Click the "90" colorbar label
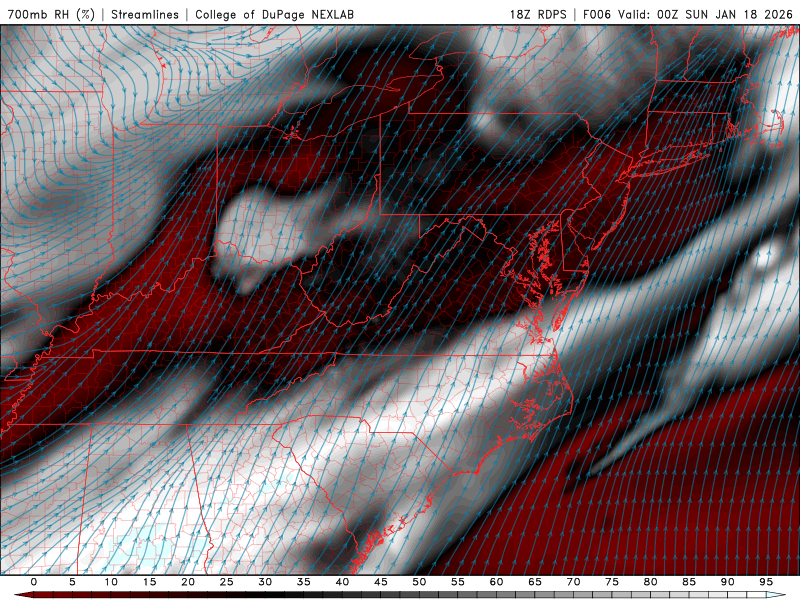This screenshot has height=600, width=800. coord(727,582)
